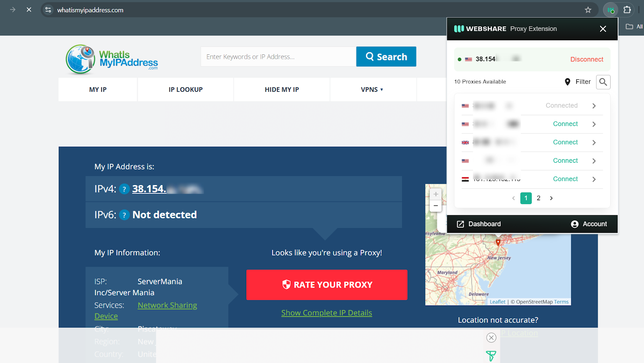Image resolution: width=644 pixels, height=363 pixels.
Task: Click the 38.154 IPv4 address link
Action: 167,189
